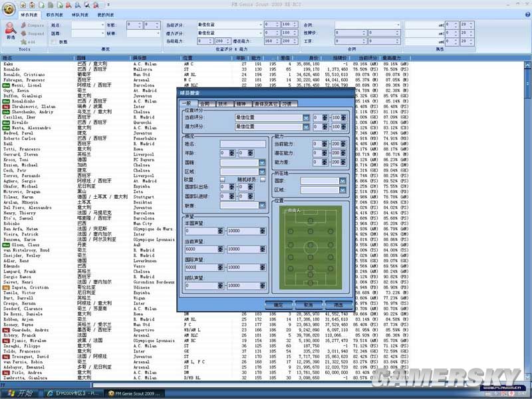532x399 pixels.
Task: Switch to the 球队列表 ribbon tab
Action: 80,15
